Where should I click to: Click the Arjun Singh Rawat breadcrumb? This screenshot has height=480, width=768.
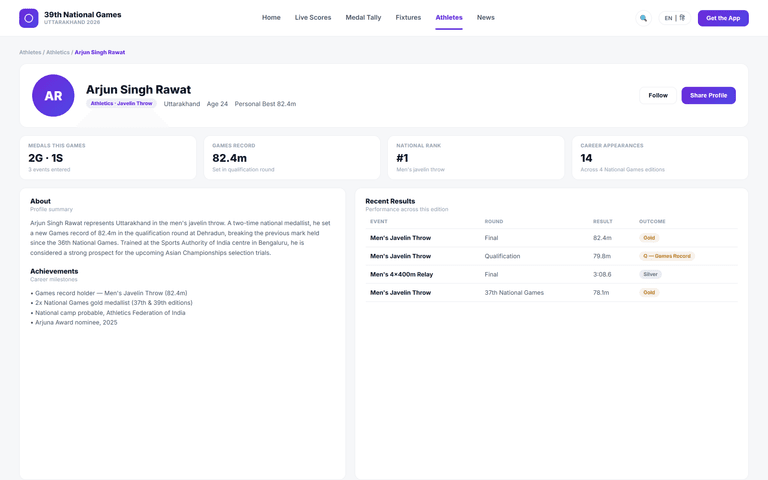tap(100, 52)
